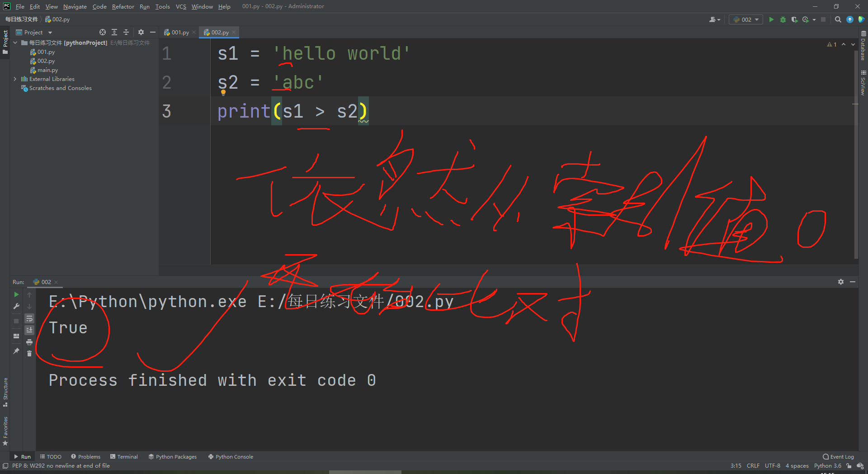Open the Refactor menu
Image resolution: width=868 pixels, height=474 pixels.
point(123,6)
